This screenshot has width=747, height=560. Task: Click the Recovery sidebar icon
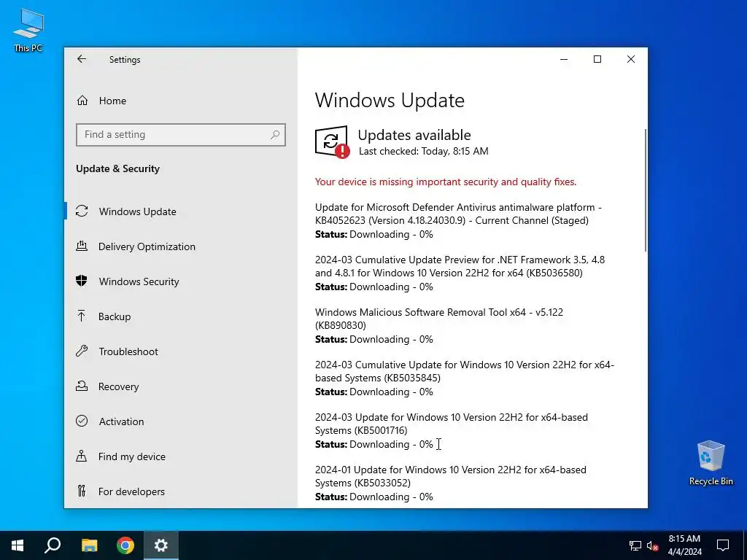click(82, 386)
